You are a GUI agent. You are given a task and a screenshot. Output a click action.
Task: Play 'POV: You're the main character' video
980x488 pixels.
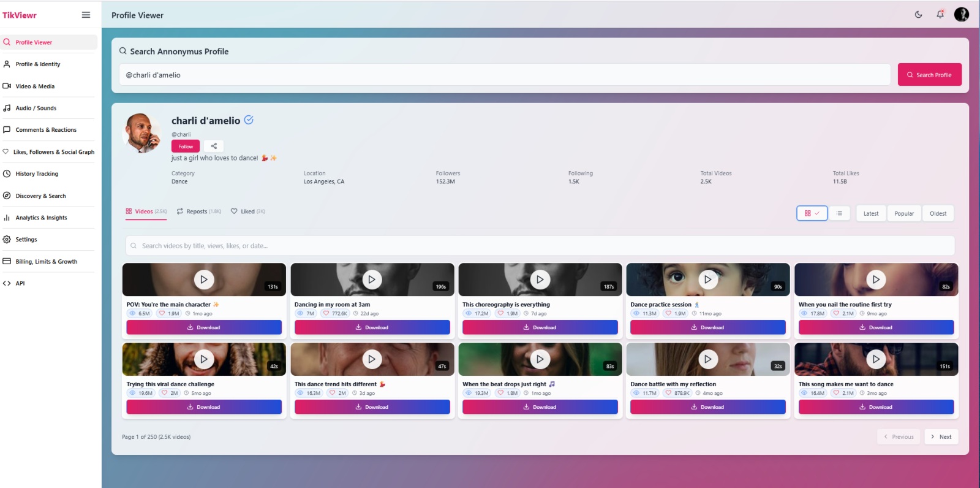[x=204, y=280]
